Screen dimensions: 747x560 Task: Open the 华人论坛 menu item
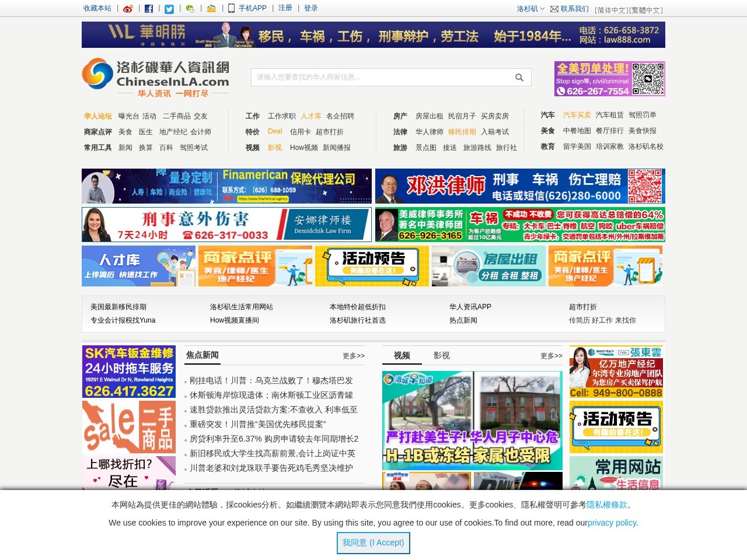(x=98, y=116)
